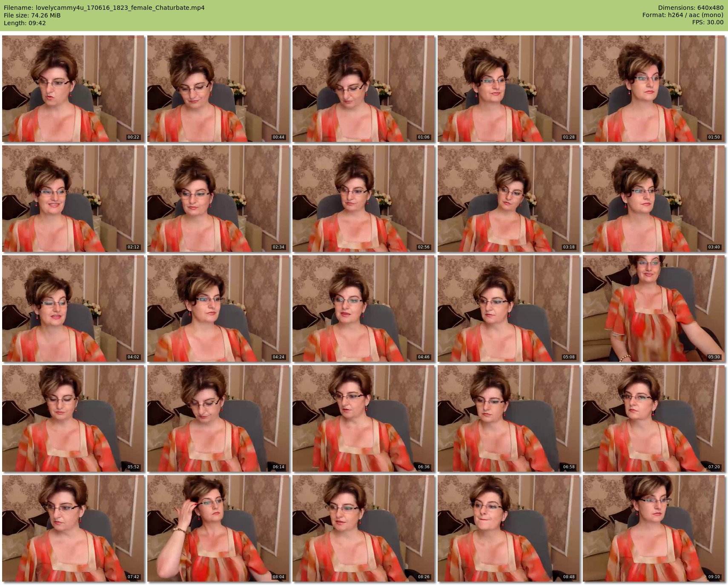
Task: Click the thumbnail timestamped 00:22
Action: tap(73, 89)
